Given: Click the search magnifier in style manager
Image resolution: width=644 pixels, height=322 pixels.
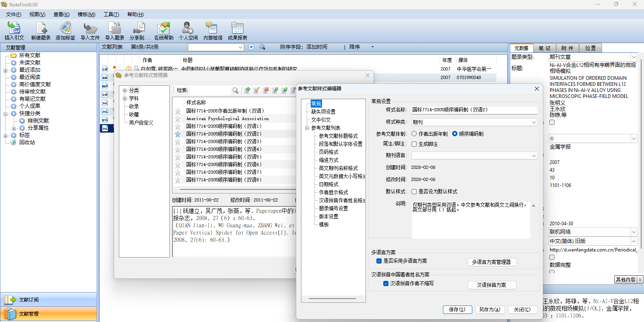Looking at the screenshot, I should click(235, 90).
